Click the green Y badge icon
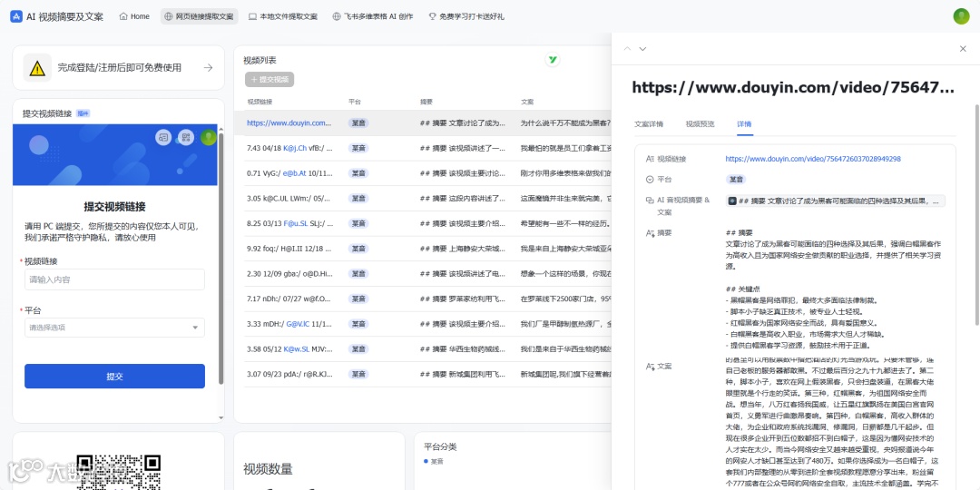Image resolution: width=980 pixels, height=490 pixels. (552, 59)
